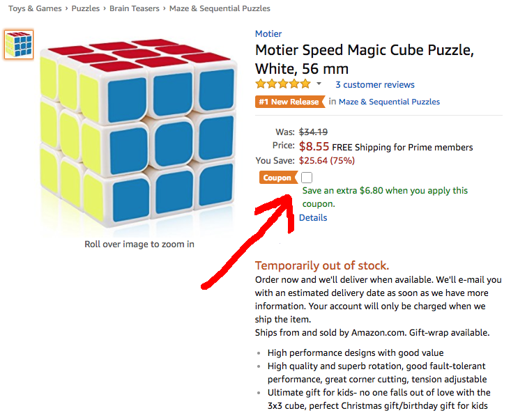Go to Toys & Games breadcrumb

(x=35, y=8)
